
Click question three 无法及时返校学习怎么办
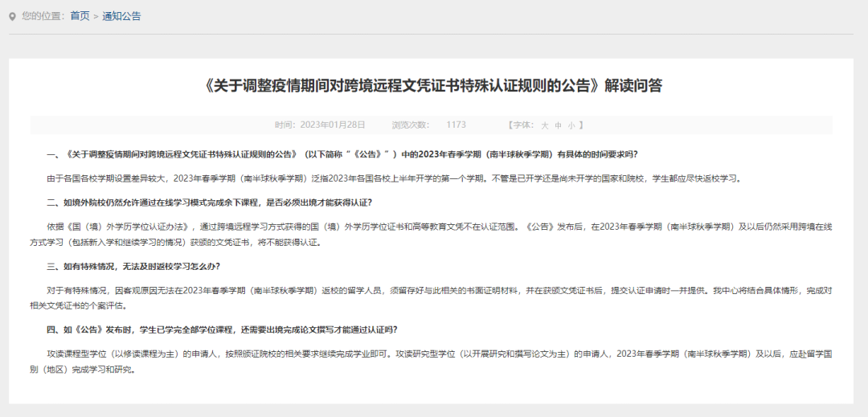133,267
